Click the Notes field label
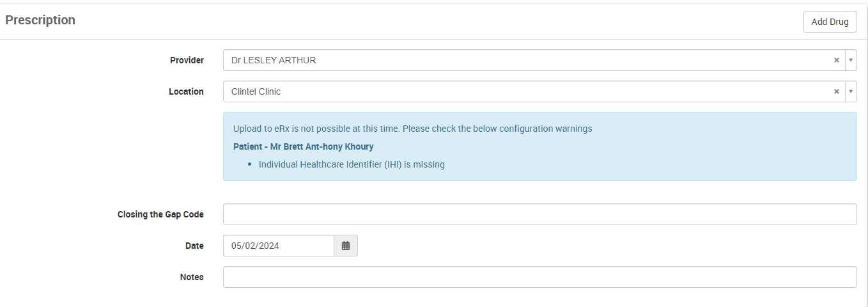868x307 pixels. click(x=192, y=277)
